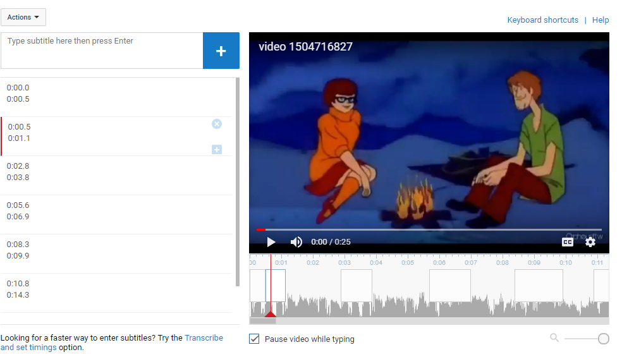Screen dimensions: 622x364
Task: Toggle closed captions CC button
Action: (568, 242)
